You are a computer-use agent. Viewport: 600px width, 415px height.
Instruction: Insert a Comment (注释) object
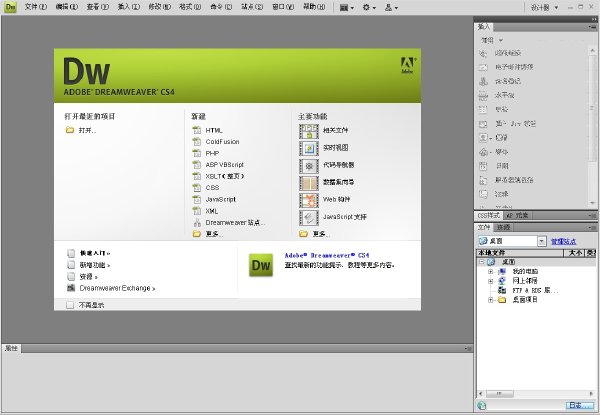(x=494, y=194)
